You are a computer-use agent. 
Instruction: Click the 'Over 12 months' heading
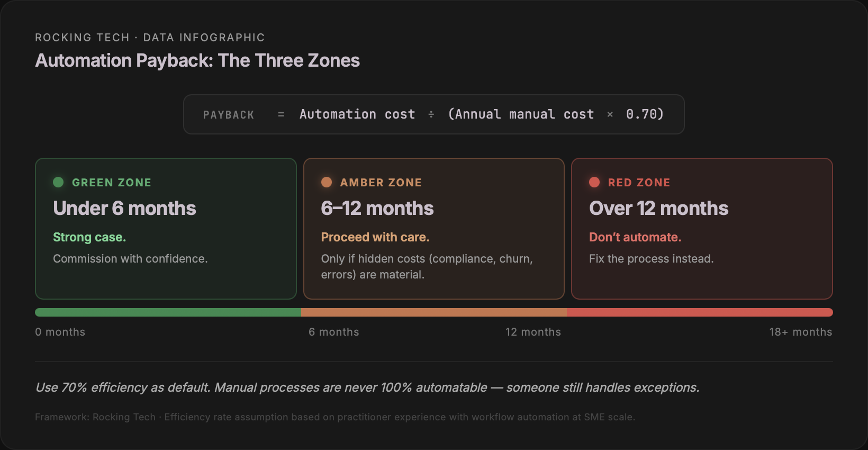tap(659, 209)
